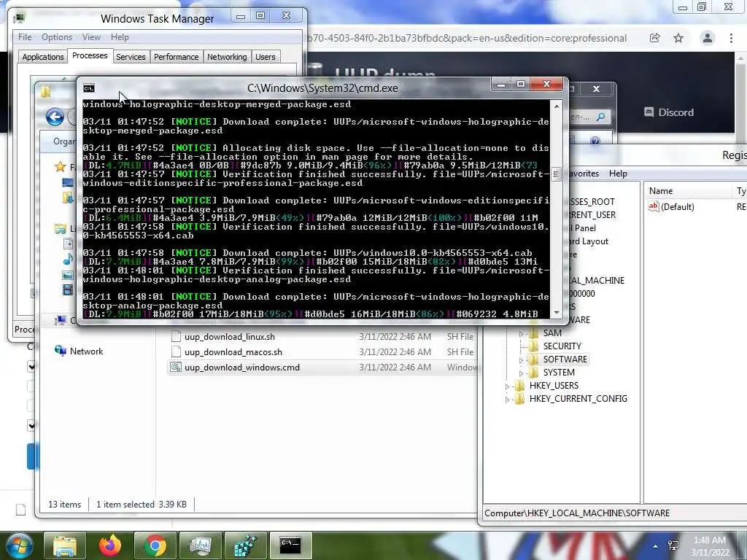Screen dimensions: 747x560
Task: Switch to the Processes tab
Action: pos(90,55)
